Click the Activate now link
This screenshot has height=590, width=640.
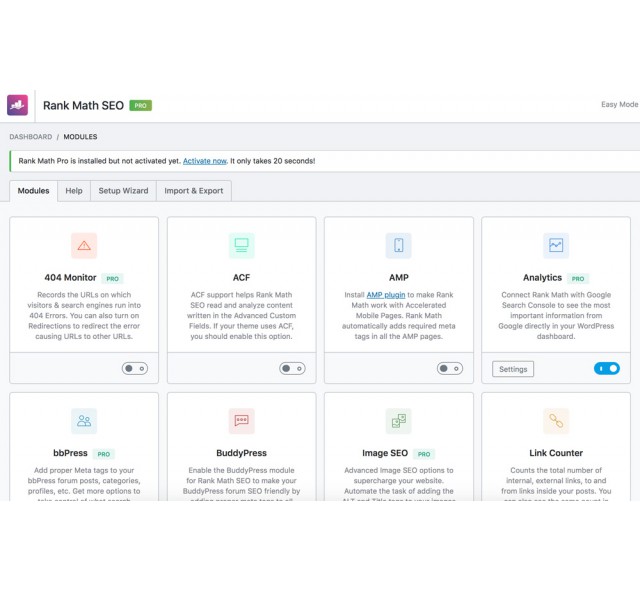tap(204, 161)
